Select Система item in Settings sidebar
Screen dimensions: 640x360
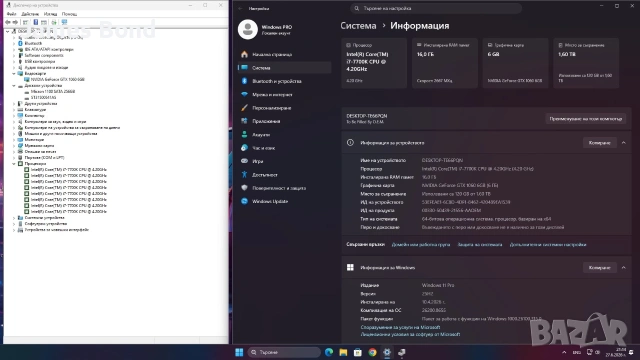(x=284, y=68)
